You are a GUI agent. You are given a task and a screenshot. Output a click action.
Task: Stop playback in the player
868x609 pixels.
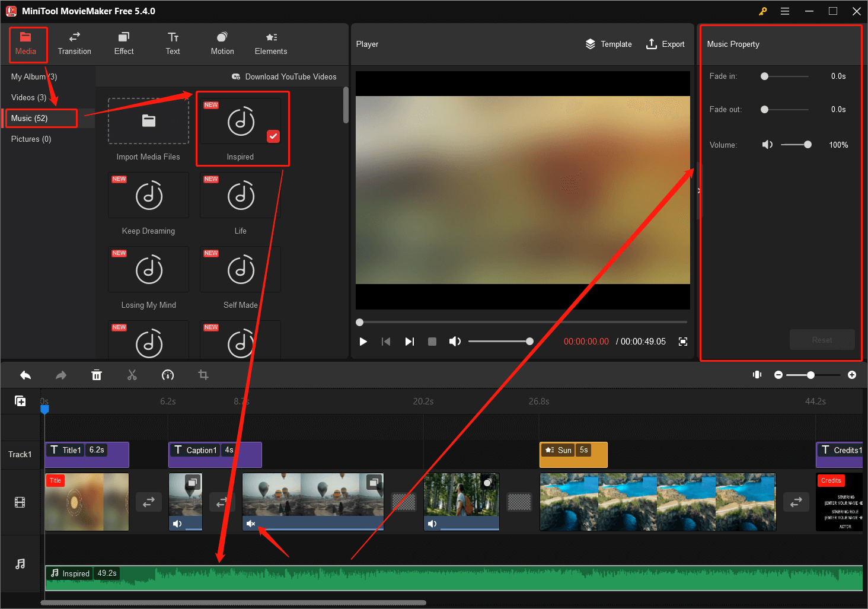[x=432, y=342]
